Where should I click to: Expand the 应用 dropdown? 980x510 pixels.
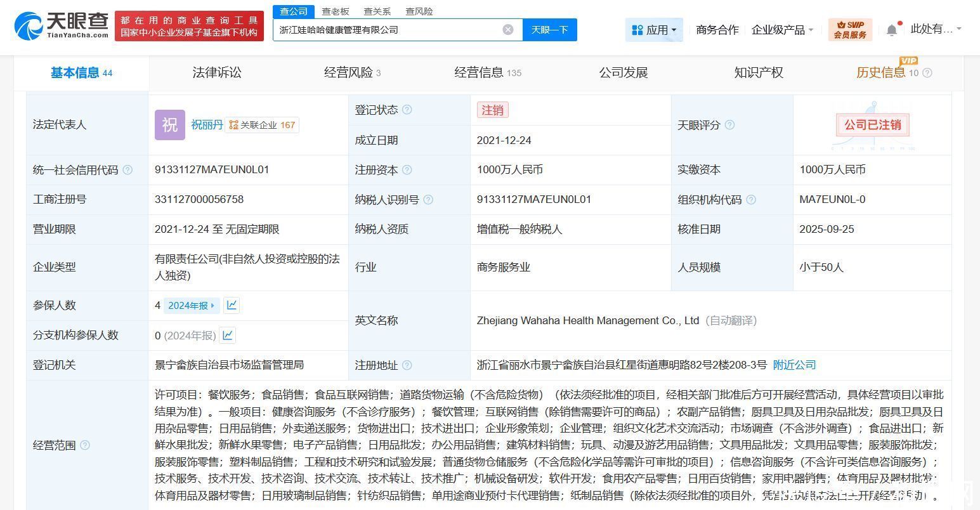(655, 30)
